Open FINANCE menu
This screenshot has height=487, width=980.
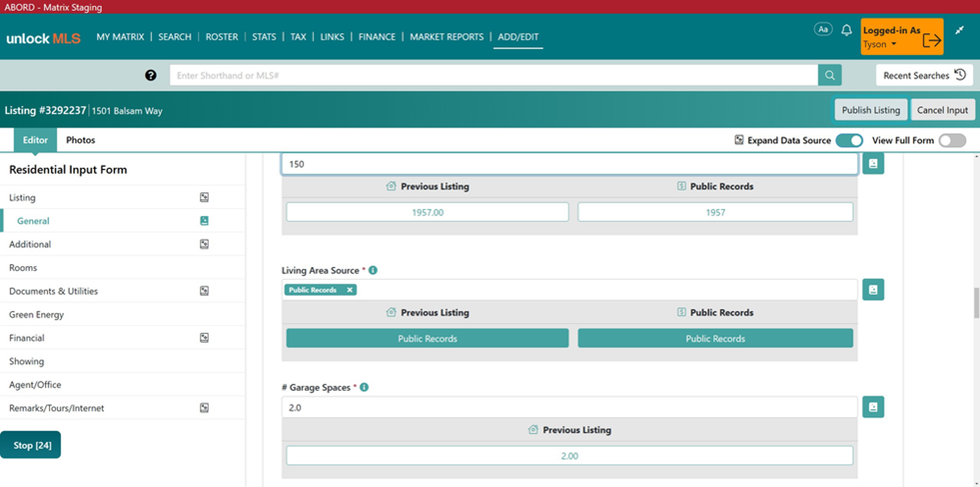click(377, 37)
